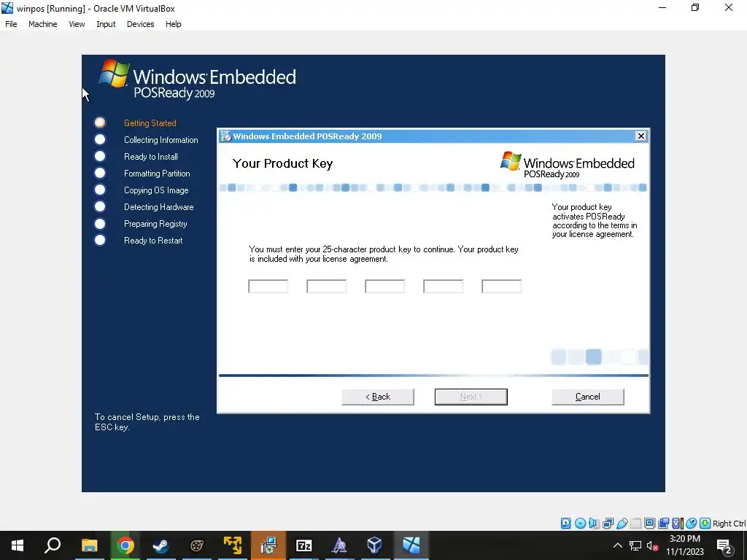Open the notification center icon
The height and width of the screenshot is (560, 747).
coord(724,545)
